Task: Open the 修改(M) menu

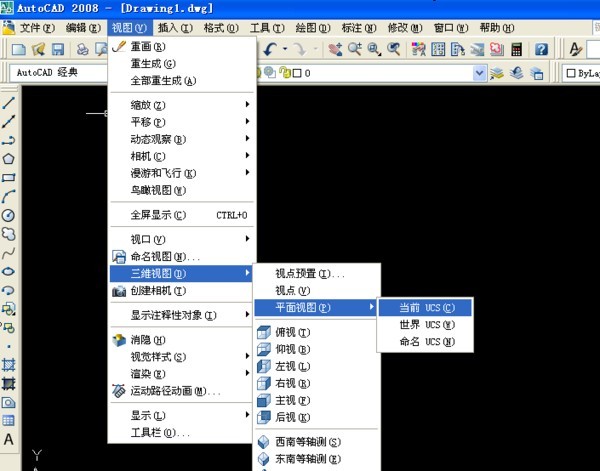Action: point(405,28)
